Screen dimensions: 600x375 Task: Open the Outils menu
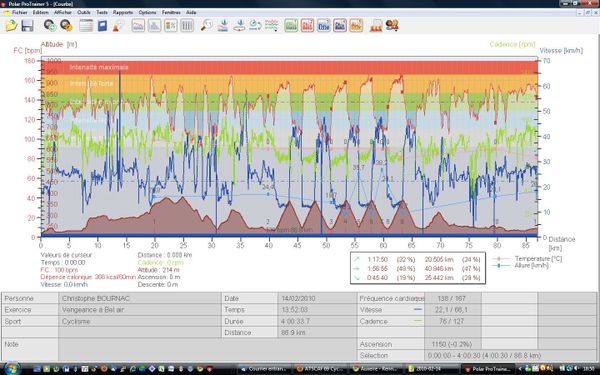(x=84, y=12)
